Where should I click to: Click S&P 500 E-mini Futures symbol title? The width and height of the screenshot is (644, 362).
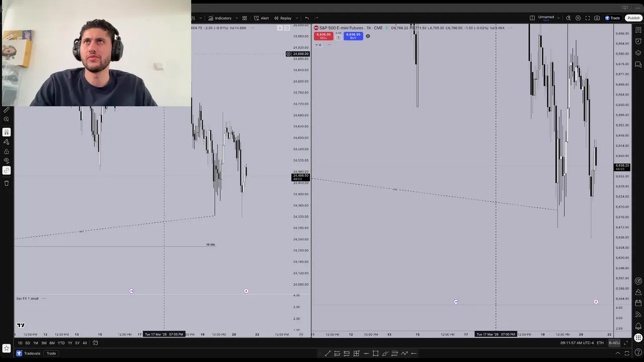point(342,28)
